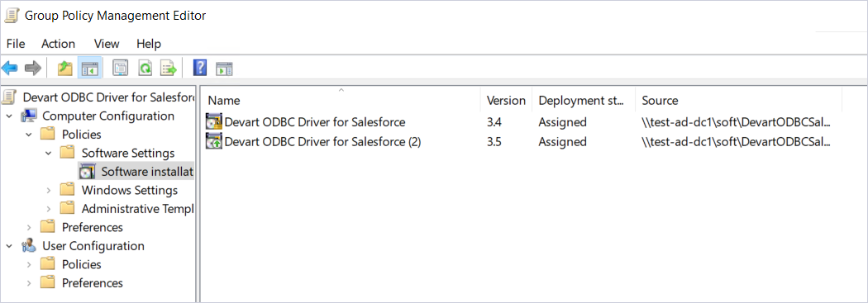Sort by the Version column header

click(x=506, y=100)
